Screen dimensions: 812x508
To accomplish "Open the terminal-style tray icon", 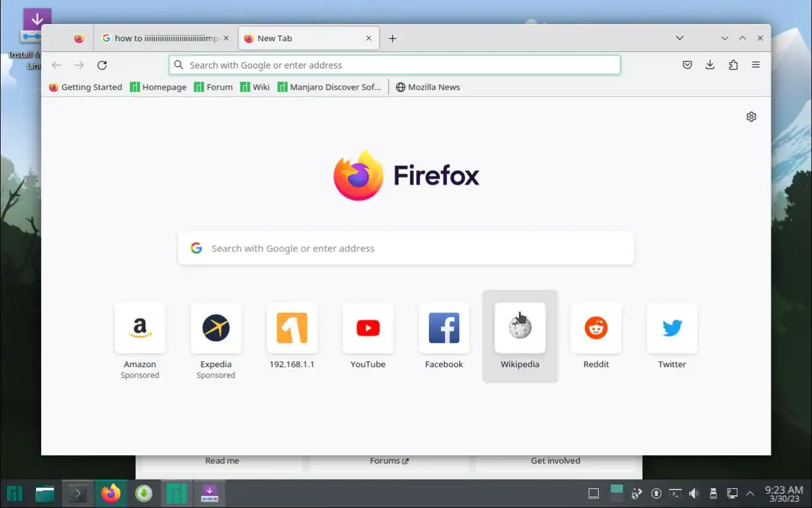I will pyautogui.click(x=676, y=493).
